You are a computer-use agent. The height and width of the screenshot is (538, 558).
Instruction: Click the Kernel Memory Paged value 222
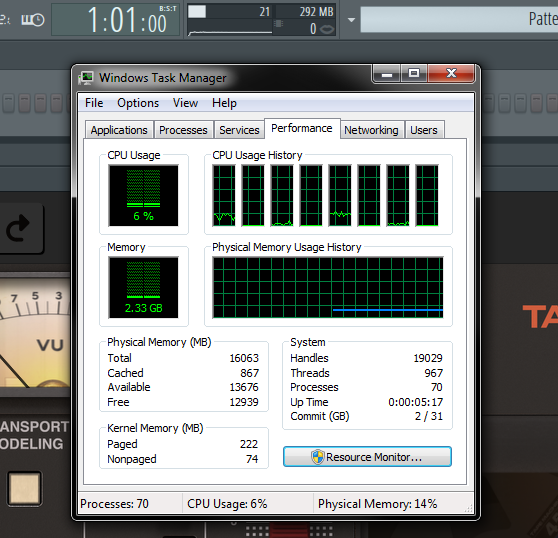point(249,444)
